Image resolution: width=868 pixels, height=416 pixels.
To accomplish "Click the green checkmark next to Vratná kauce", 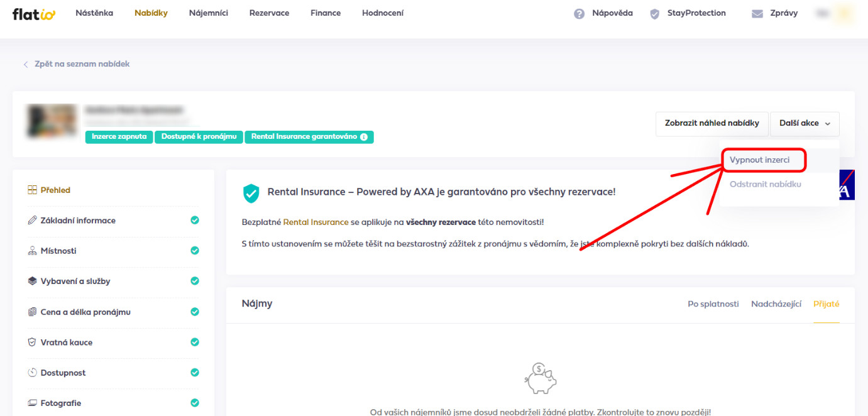I will [x=195, y=342].
